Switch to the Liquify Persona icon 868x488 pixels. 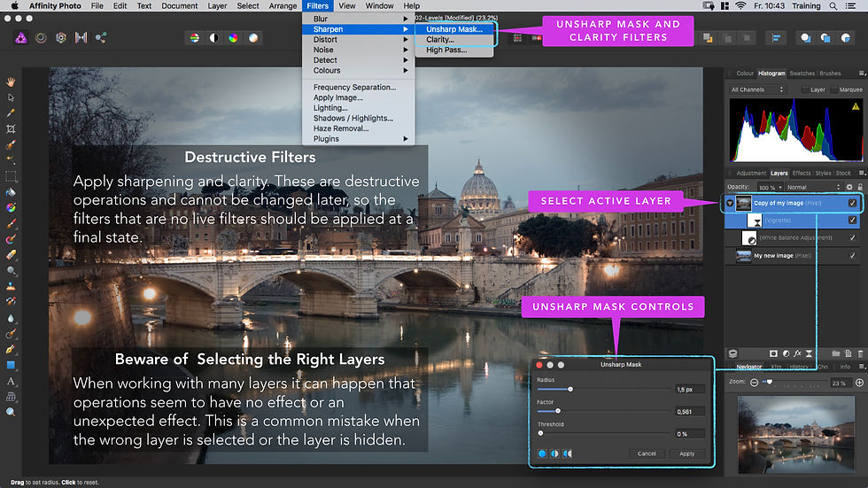pyautogui.click(x=41, y=37)
